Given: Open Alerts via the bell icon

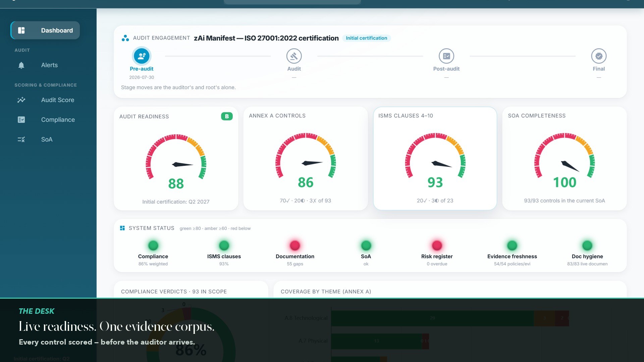Looking at the screenshot, I should pyautogui.click(x=21, y=65).
